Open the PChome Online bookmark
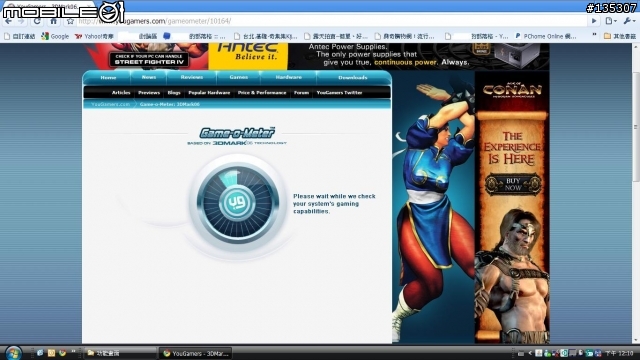Viewport: 640px width, 360px height. pyautogui.click(x=546, y=36)
